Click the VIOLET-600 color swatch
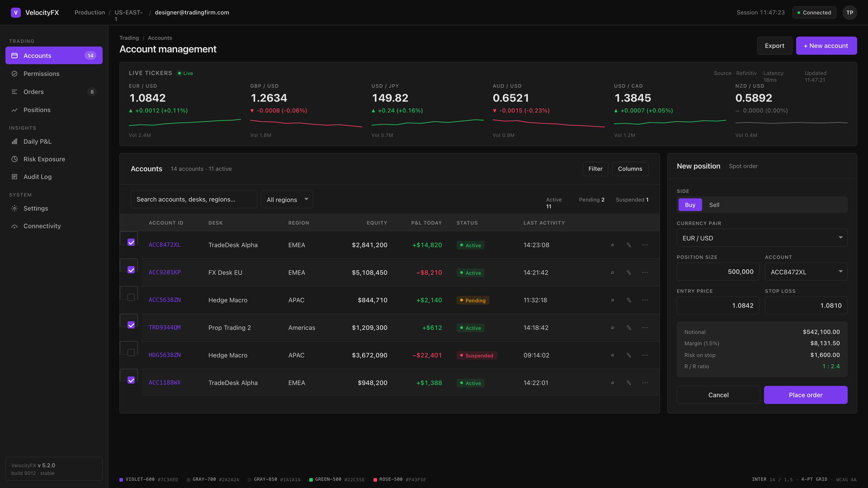Screen dimensions: 868x488 pos(121,480)
